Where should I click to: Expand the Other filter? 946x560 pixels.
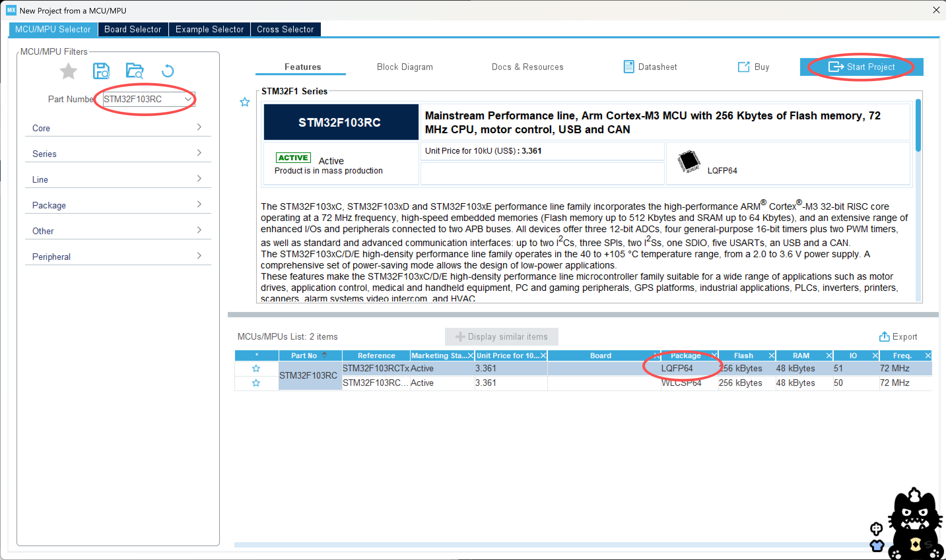click(x=118, y=230)
